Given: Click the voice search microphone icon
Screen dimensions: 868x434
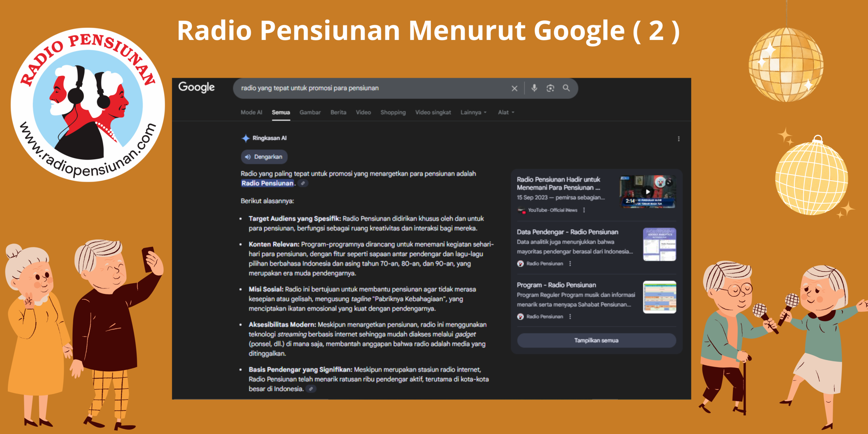Looking at the screenshot, I should click(534, 88).
